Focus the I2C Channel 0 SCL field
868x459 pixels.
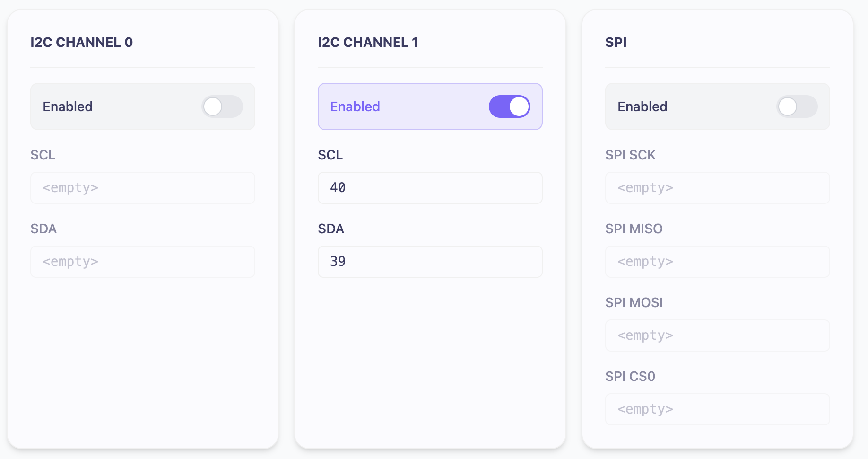143,188
